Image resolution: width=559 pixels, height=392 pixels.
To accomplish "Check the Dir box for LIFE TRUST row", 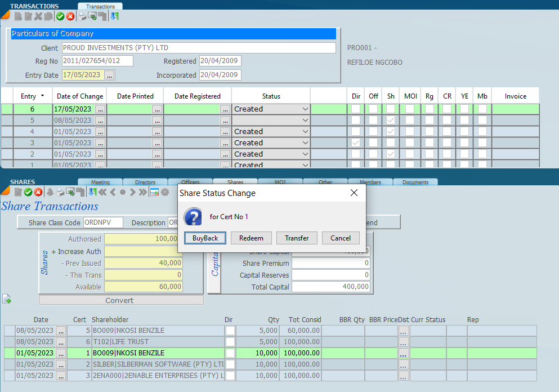I will pos(230,342).
